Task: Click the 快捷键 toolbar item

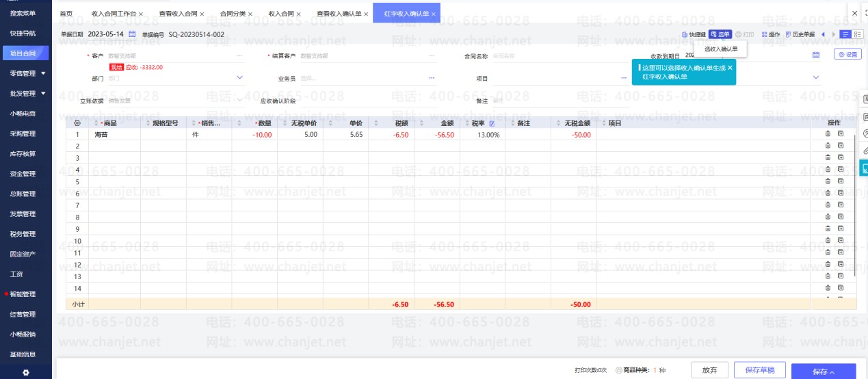Action: coord(694,34)
